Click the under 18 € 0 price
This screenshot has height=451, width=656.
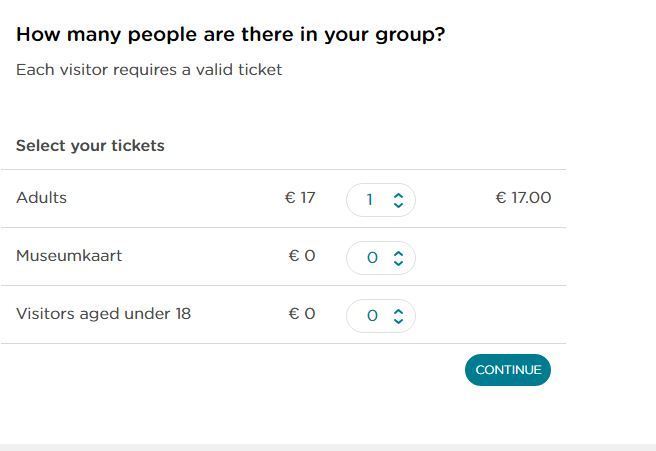(302, 314)
